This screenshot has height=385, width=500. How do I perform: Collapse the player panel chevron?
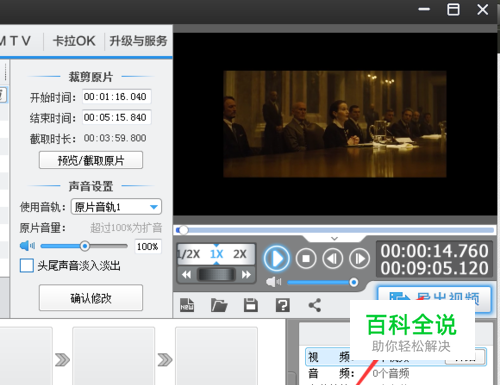click(x=335, y=238)
